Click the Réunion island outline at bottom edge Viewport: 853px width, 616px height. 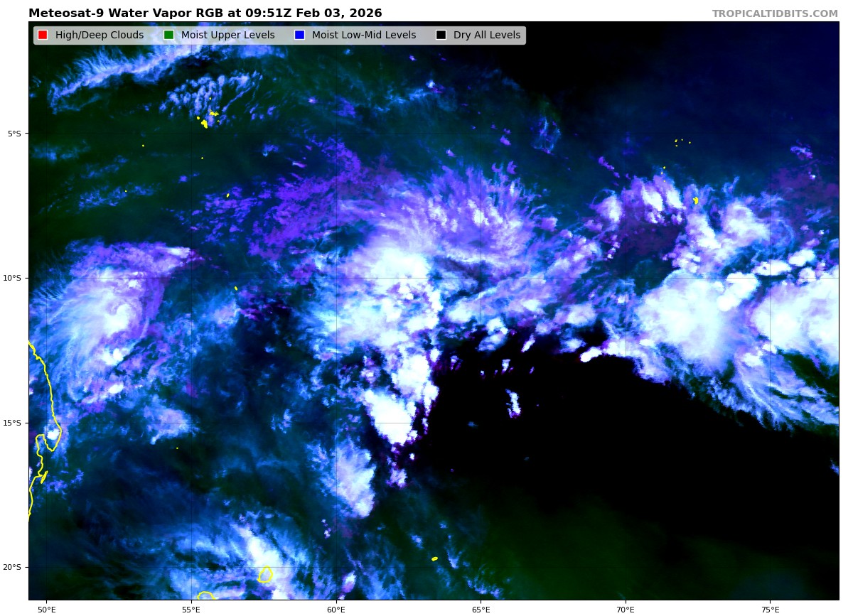pyautogui.click(x=205, y=595)
